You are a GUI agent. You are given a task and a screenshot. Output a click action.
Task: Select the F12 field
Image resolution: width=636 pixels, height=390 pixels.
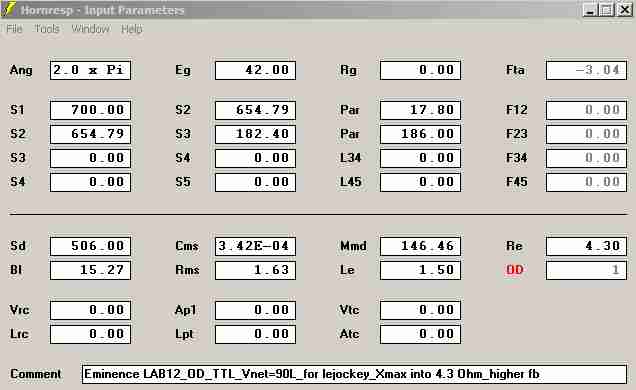[x=587, y=110]
